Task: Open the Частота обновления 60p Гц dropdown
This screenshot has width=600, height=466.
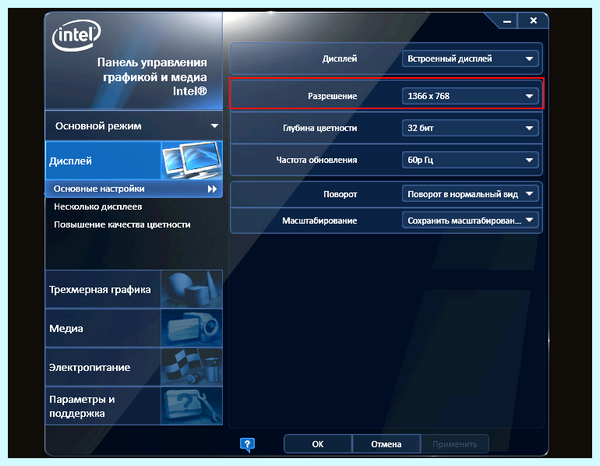Action: tap(470, 160)
